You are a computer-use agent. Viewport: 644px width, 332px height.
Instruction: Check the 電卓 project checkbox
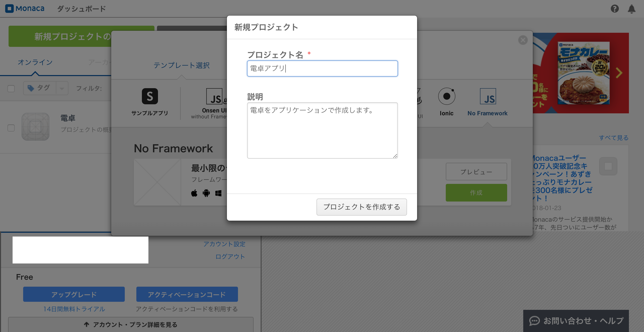(x=11, y=128)
